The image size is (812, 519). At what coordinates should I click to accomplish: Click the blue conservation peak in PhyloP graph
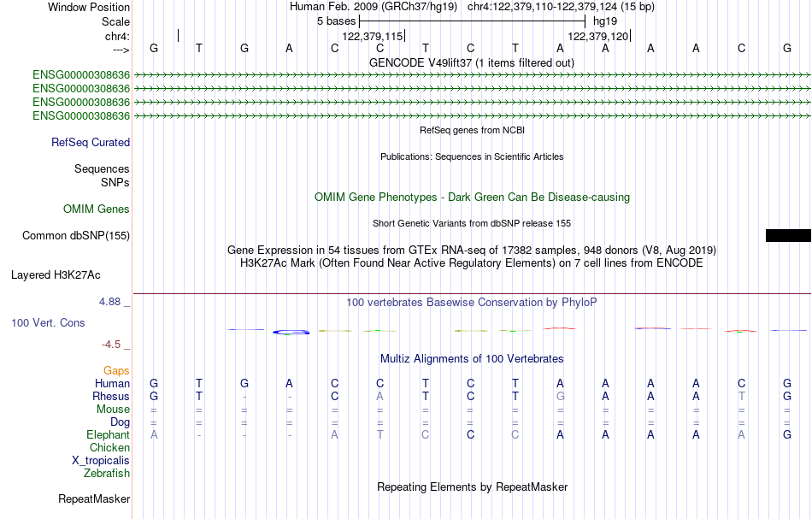point(291,332)
